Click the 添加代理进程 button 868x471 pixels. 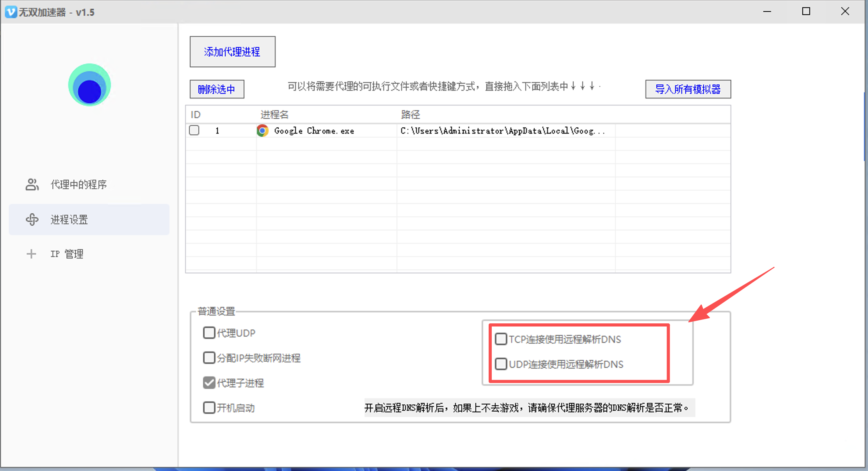232,51
